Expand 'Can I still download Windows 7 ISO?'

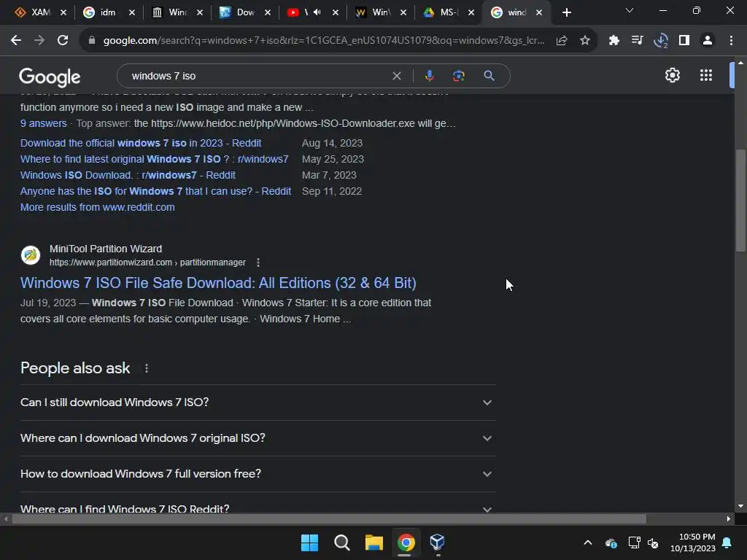click(258, 402)
